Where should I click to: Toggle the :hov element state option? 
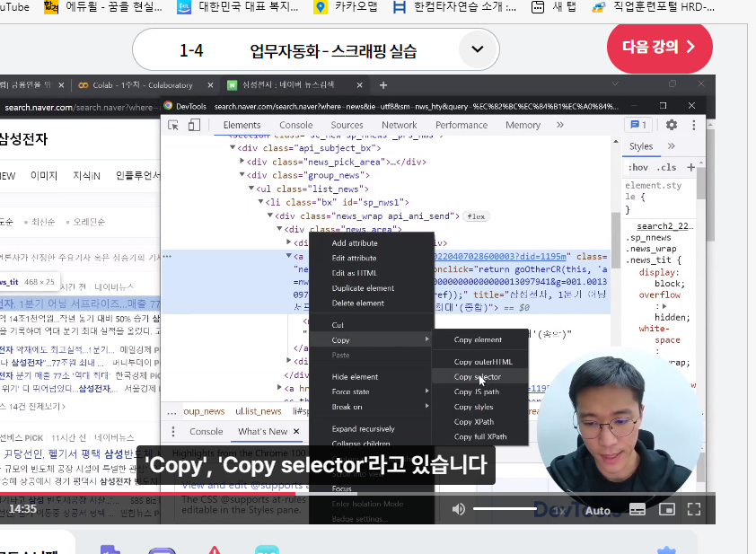tap(637, 167)
